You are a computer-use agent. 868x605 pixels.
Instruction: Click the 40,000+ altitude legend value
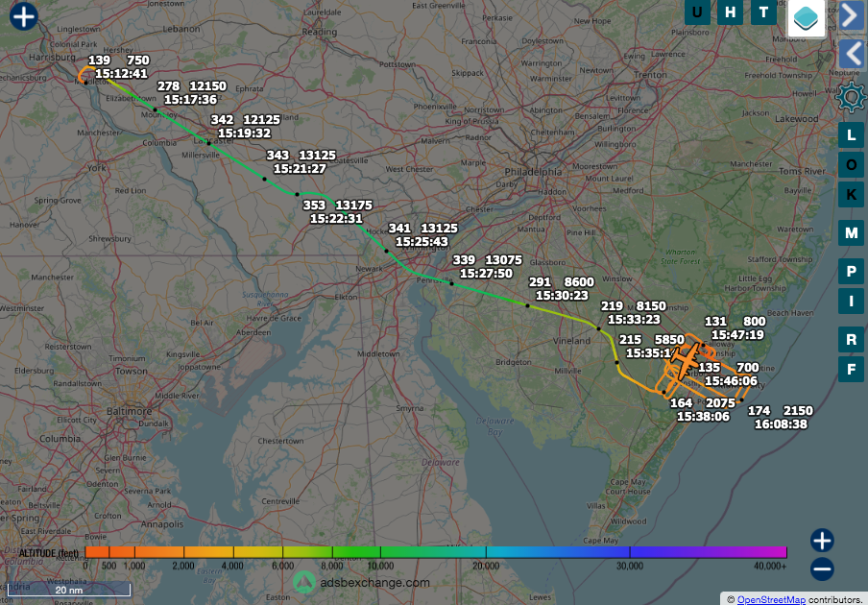point(770,567)
